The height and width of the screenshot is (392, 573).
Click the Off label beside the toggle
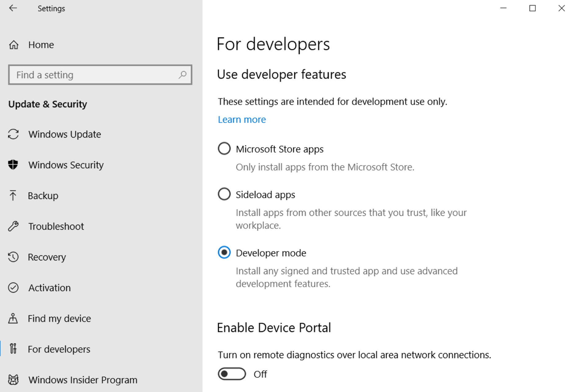260,374
